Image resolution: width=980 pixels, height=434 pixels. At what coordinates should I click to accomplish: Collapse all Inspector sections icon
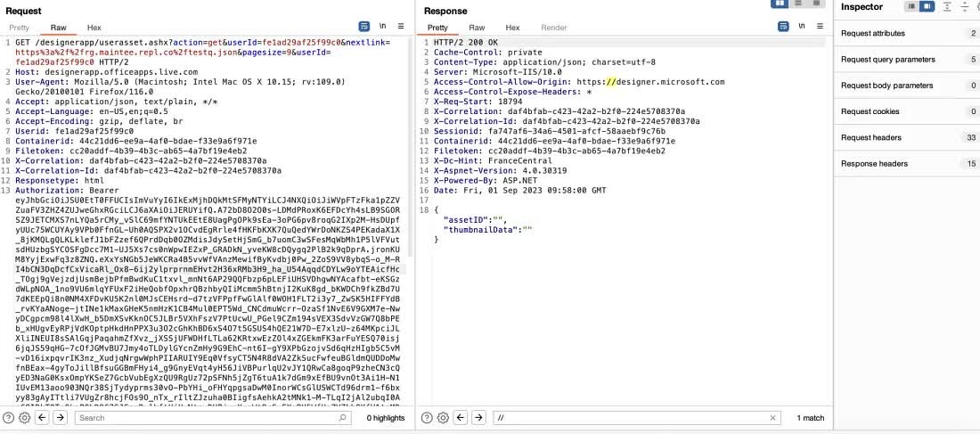pyautogui.click(x=964, y=6)
